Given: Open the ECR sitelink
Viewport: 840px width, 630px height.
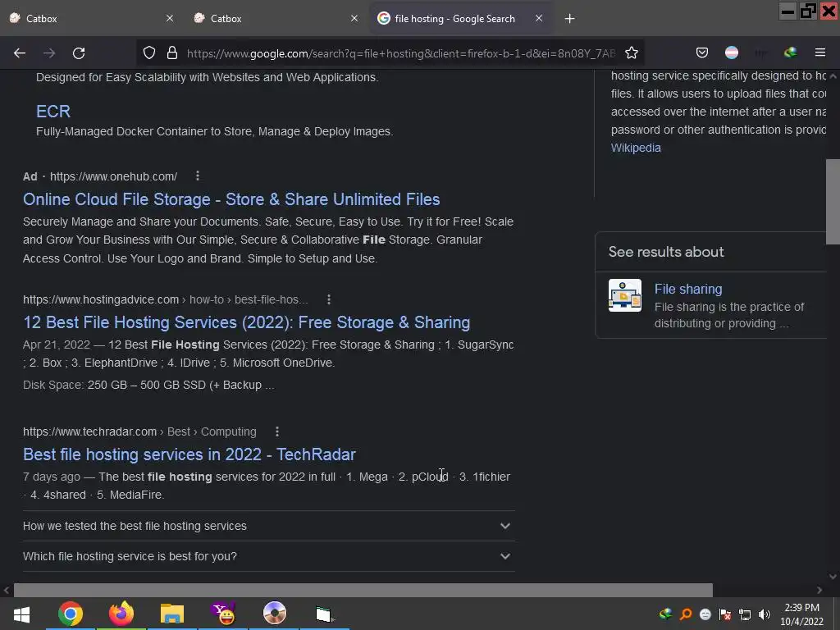Looking at the screenshot, I should pyautogui.click(x=53, y=111).
